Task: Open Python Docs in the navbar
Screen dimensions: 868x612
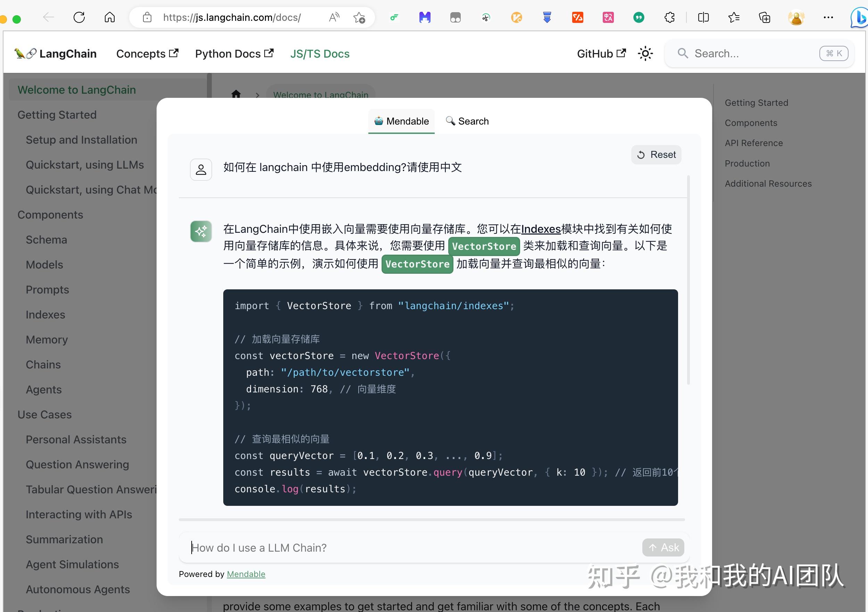Action: (234, 54)
